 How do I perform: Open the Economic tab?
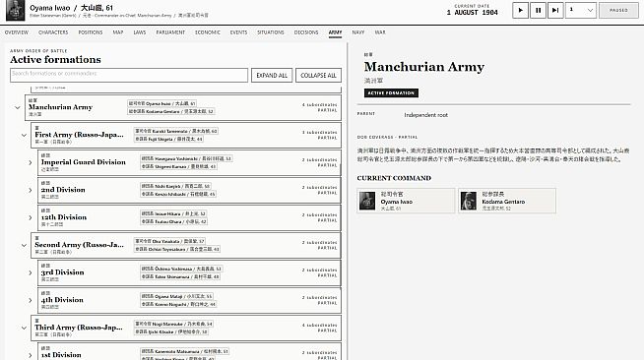[x=208, y=32]
